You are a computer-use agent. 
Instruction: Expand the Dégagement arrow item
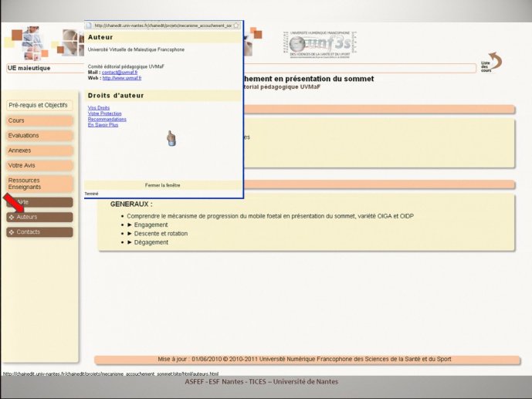(x=147, y=242)
